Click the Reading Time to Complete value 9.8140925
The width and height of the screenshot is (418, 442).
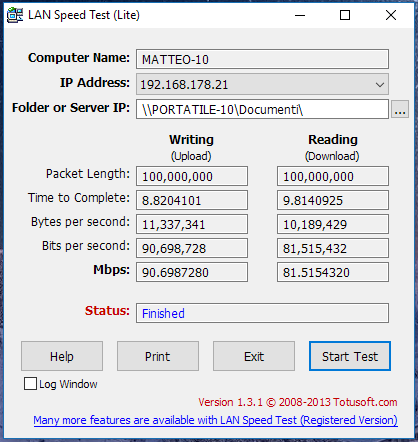pos(333,200)
